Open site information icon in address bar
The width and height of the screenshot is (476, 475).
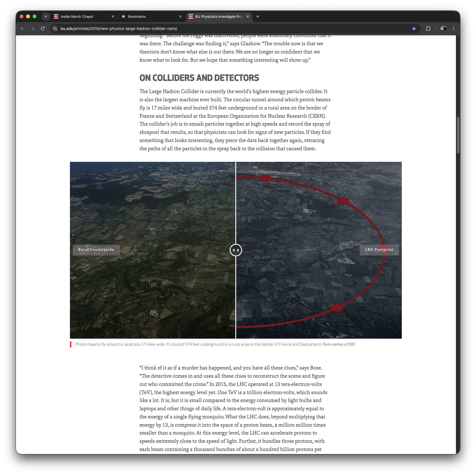pos(55,29)
